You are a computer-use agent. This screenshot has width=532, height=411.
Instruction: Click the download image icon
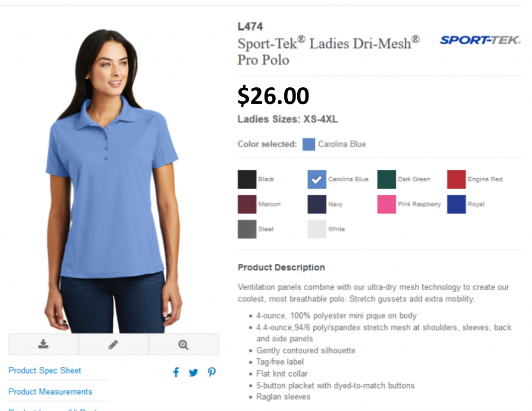[43, 344]
